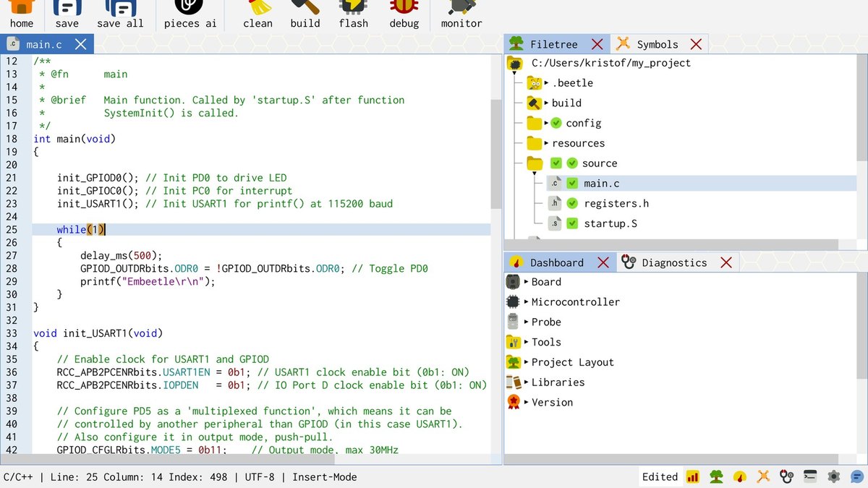Click the build folder hammer icon
Viewport: 868px width, 488px height.
(x=535, y=103)
